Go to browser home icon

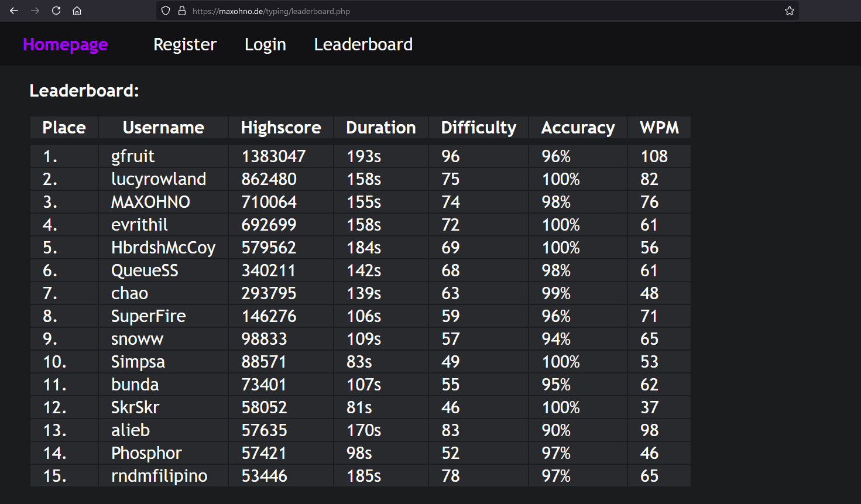point(77,11)
